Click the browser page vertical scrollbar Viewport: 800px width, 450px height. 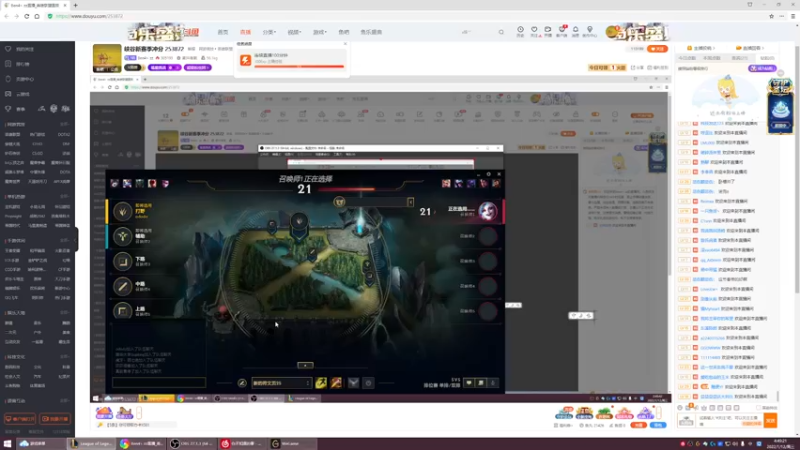tap(796, 168)
